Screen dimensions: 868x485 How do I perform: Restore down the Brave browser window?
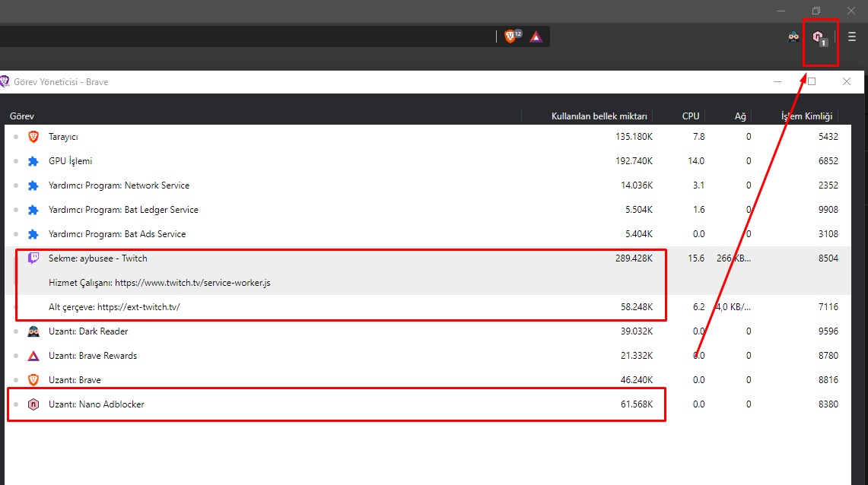[x=816, y=11]
